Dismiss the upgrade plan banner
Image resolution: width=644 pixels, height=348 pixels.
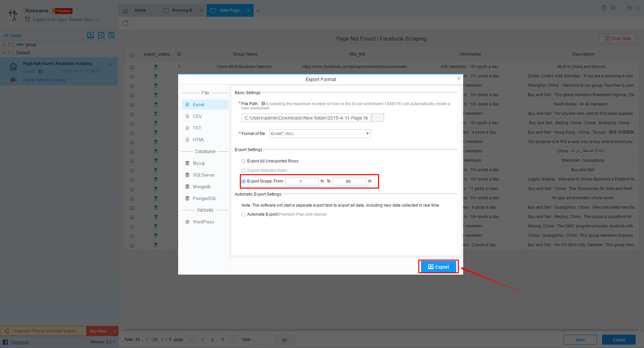[115, 331]
